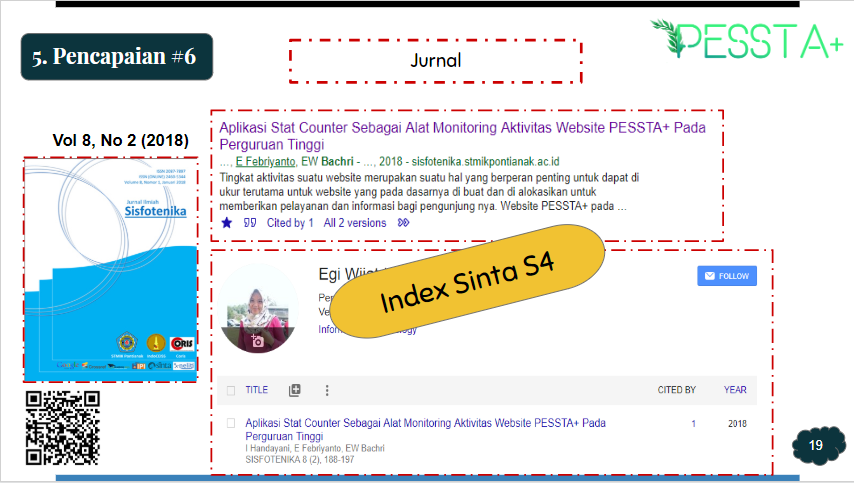Tick the select-all checkbox beside TITLE
Viewport: 854px width, 483px height.
pos(231,390)
